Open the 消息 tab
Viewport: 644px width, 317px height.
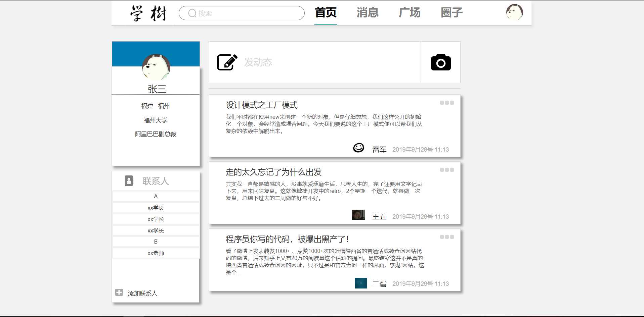coord(368,13)
